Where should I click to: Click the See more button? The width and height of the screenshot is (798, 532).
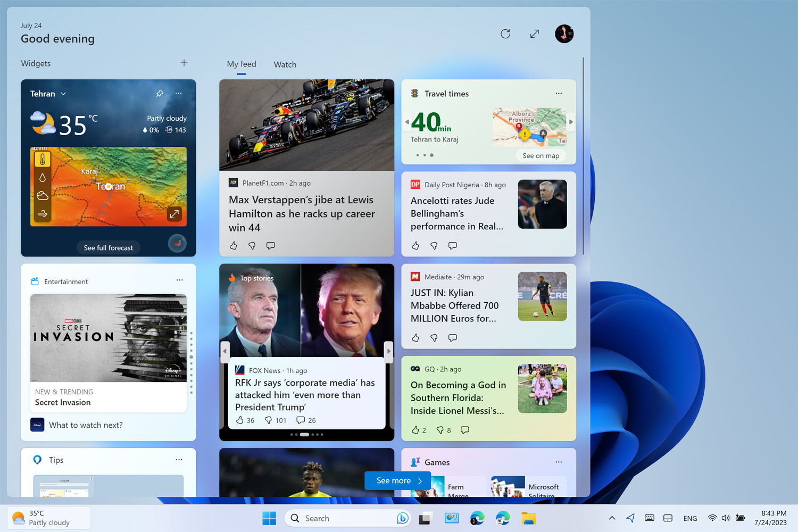(x=397, y=480)
